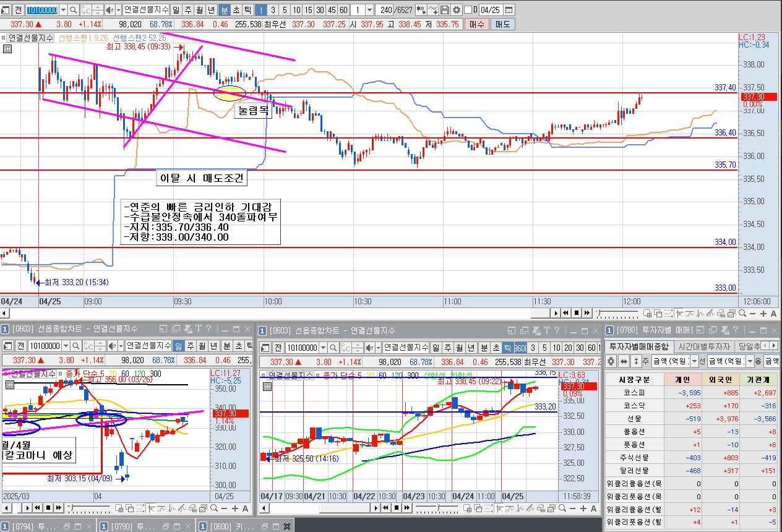The image size is (782, 532).
Task: Click settings gear in investor trading panel
Action: [x=611, y=361]
